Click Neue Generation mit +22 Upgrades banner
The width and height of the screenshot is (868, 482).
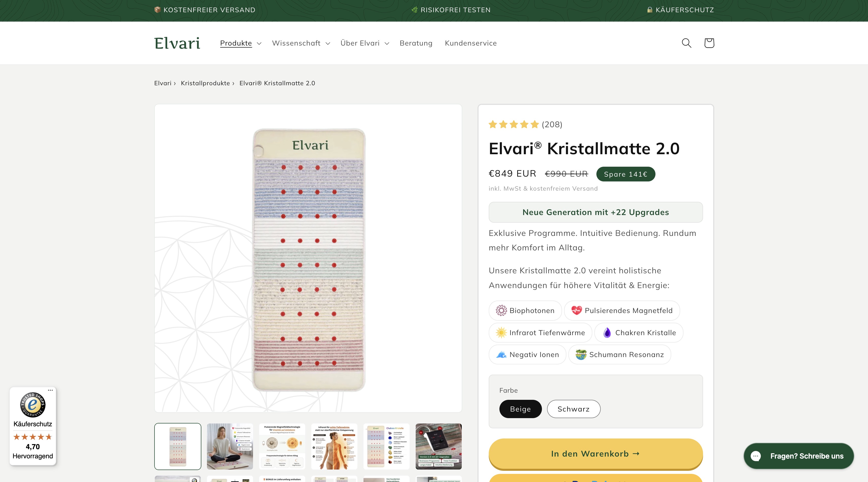(x=595, y=212)
